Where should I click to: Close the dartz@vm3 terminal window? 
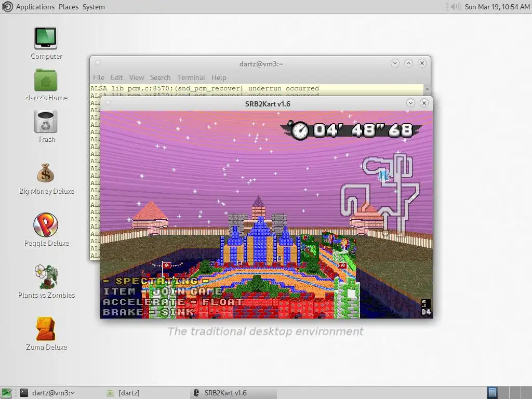[x=422, y=63]
